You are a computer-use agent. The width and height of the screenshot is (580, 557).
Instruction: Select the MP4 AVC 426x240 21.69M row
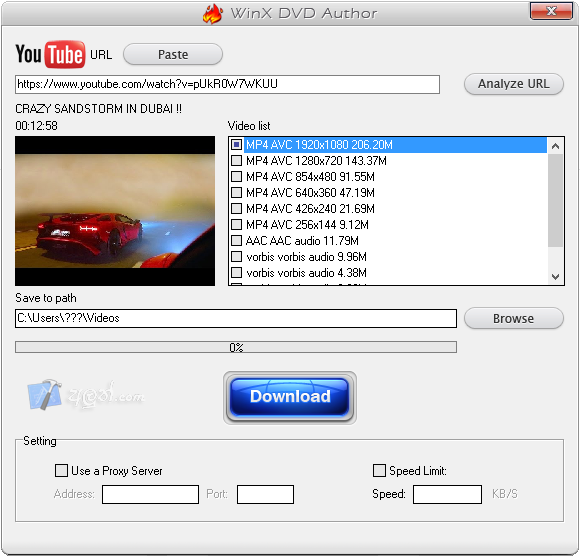click(388, 209)
